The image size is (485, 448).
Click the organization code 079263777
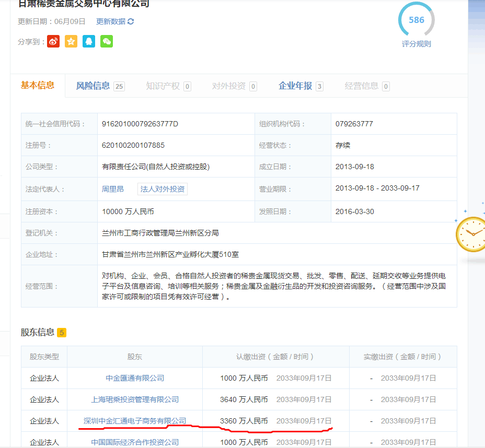pyautogui.click(x=354, y=124)
